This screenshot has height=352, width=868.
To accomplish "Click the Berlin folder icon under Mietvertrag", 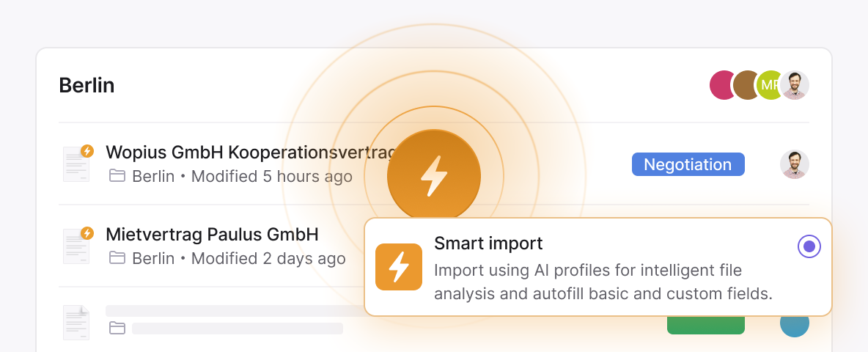I will tap(117, 258).
